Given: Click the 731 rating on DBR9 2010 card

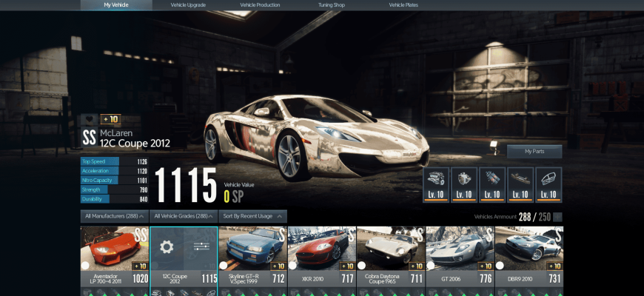Looking at the screenshot, I should [x=554, y=279].
